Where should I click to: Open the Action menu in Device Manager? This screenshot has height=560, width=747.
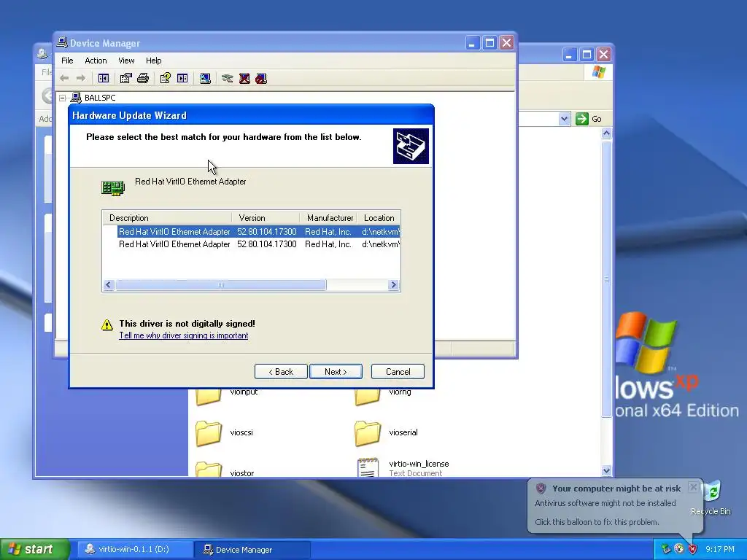pos(96,61)
